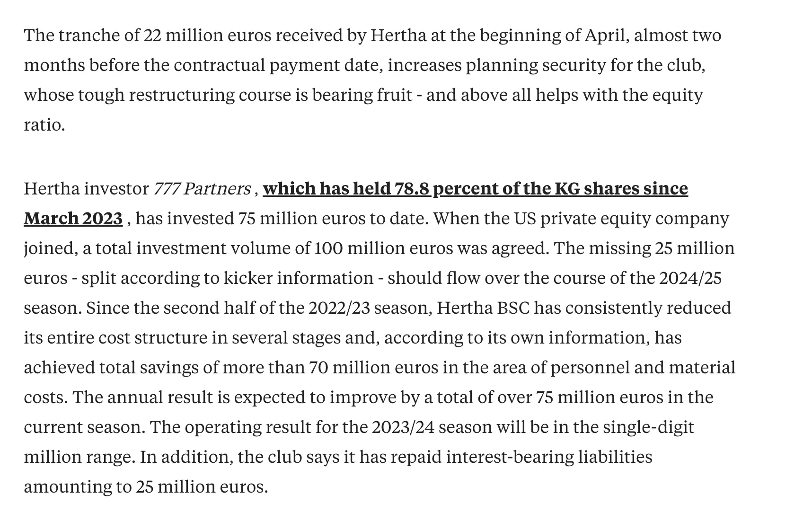Click the "Hertha BSC" club name
812x512 pixels.
pos(483,308)
